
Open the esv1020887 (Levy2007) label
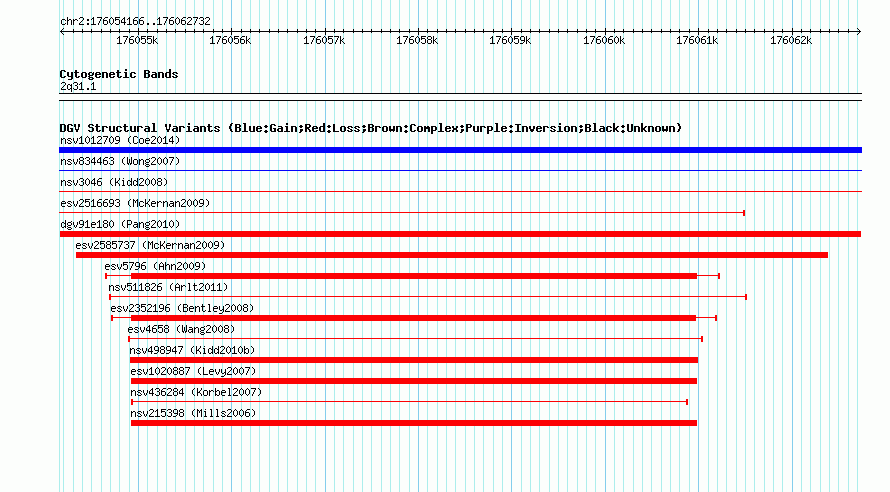(194, 371)
